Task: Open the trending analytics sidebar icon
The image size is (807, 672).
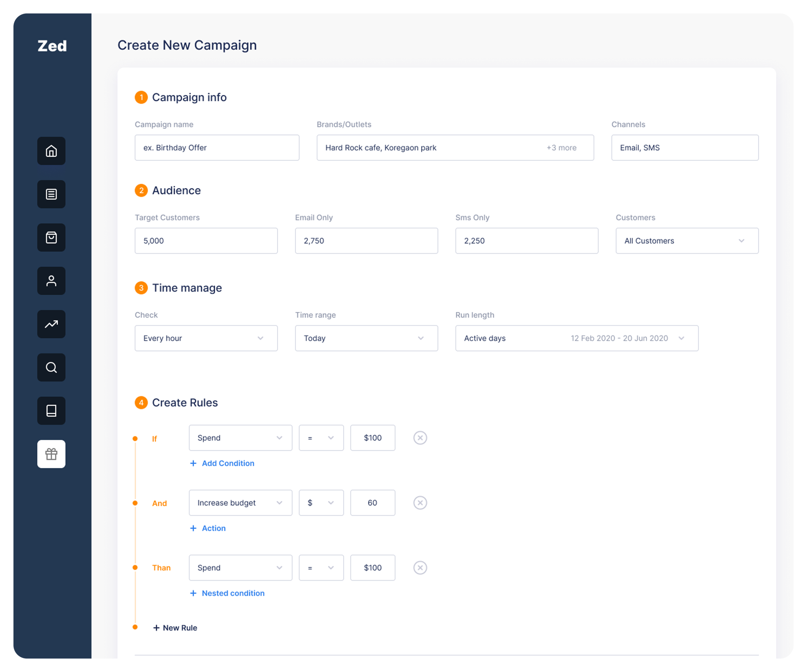Action: coord(51,325)
